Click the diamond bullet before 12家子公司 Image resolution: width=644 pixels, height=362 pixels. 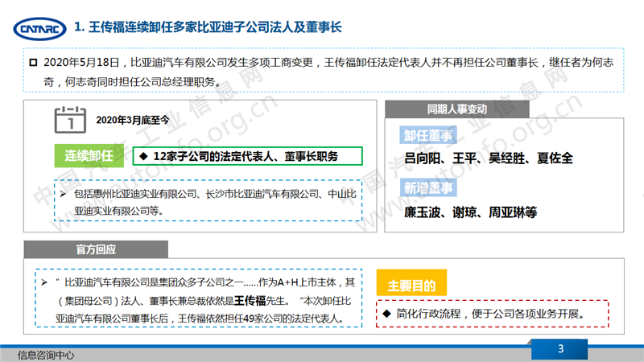142,155
